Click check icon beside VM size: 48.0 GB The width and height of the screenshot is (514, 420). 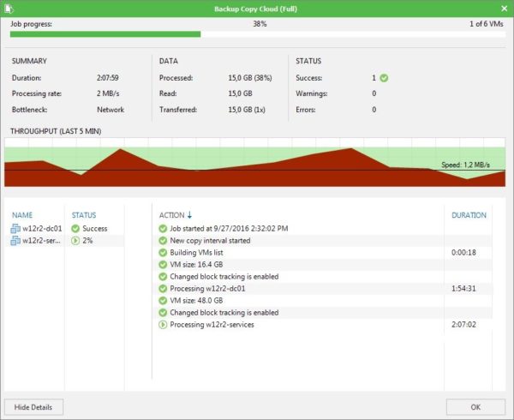click(x=163, y=301)
